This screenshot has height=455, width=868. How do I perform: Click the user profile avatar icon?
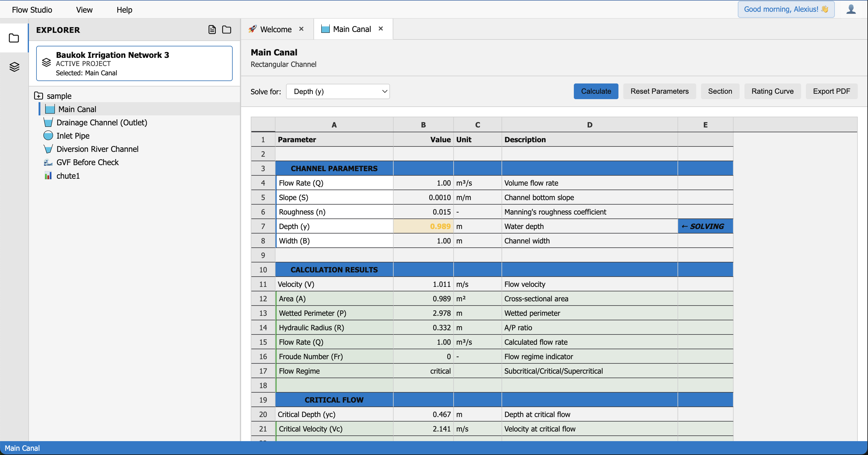[851, 9]
